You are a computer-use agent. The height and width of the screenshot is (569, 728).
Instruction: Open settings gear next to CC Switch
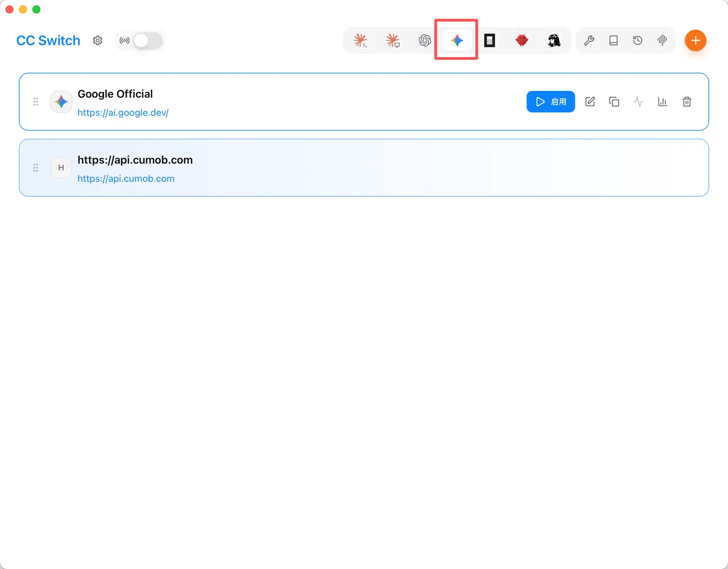[98, 41]
